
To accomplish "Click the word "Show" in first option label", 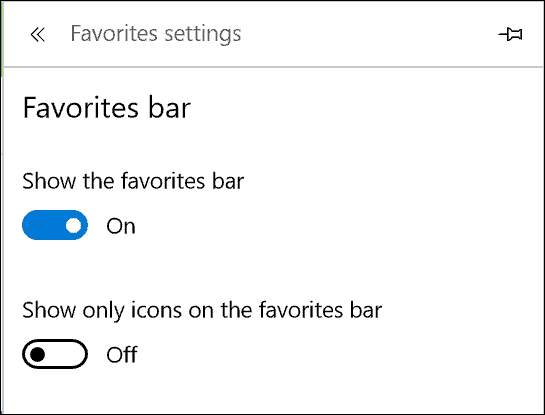I will click(49, 181).
